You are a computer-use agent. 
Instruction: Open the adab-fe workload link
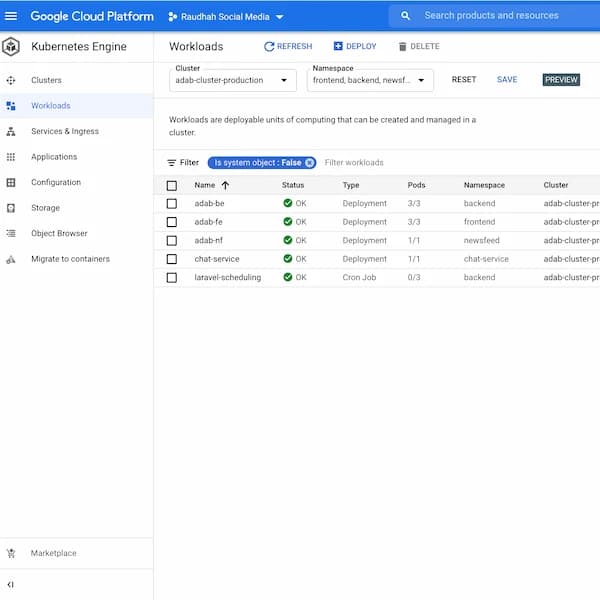[x=209, y=222]
